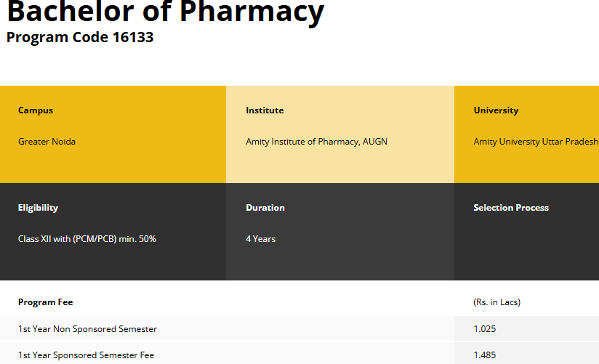Open Amity University Uttar Pradesh text

[x=536, y=142]
